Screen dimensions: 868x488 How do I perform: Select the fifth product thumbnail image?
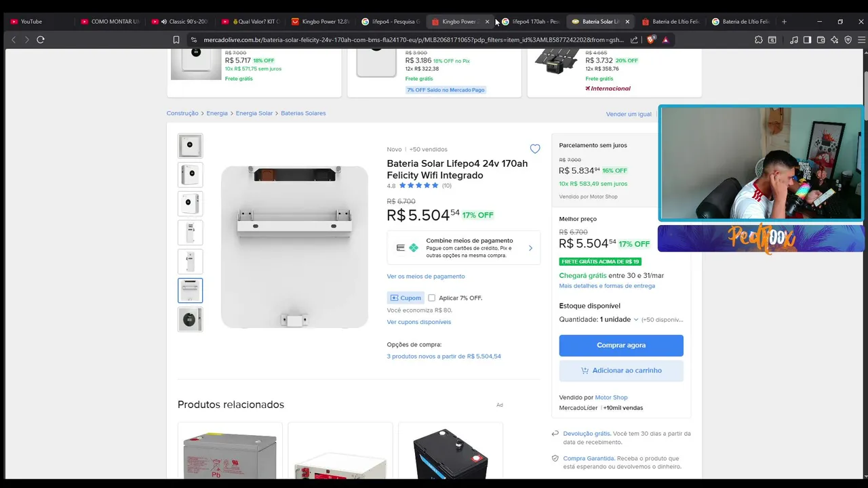(x=190, y=262)
